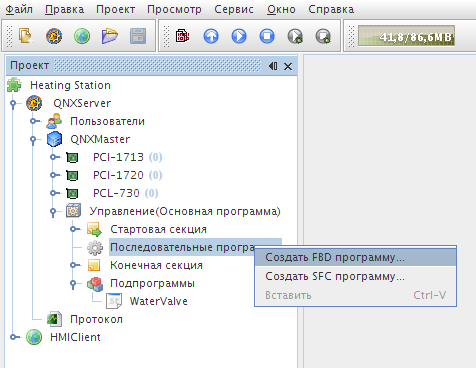Collapse the Управление(Основная программа) node

click(x=53, y=212)
